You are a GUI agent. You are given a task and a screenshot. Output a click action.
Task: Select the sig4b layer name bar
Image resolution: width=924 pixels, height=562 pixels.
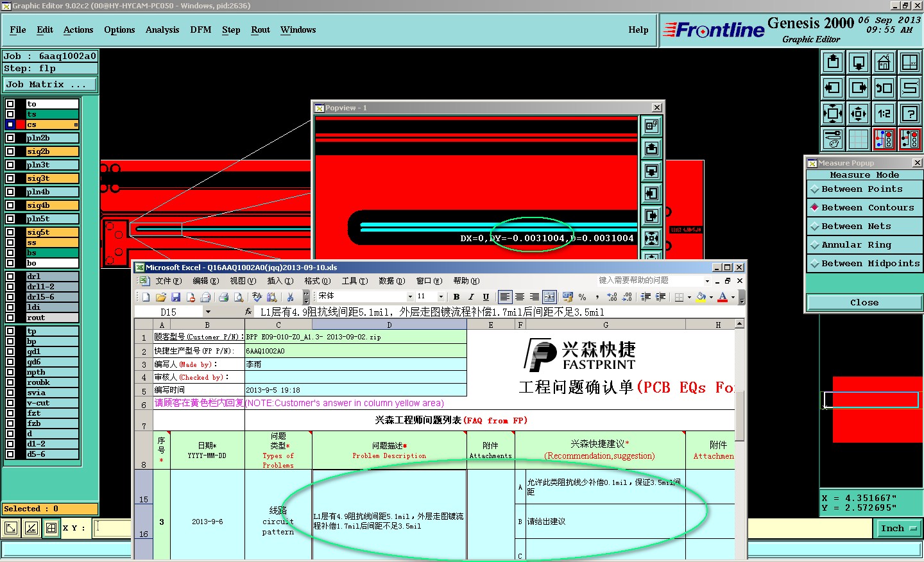(x=53, y=205)
